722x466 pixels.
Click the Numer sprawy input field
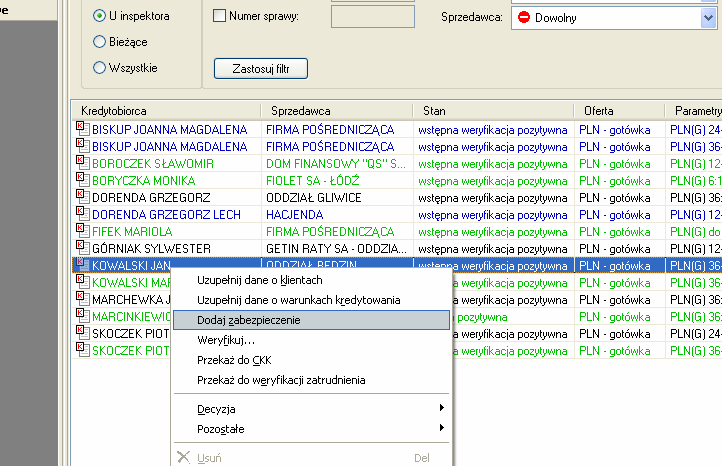[x=373, y=16]
